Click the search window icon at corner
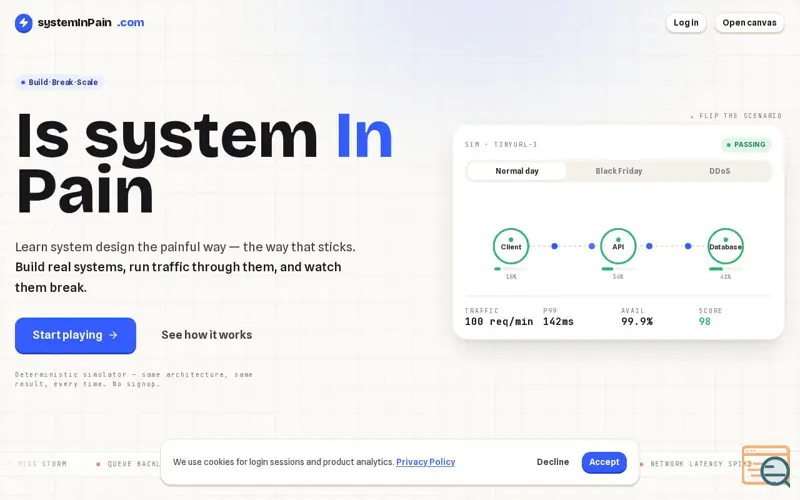The image size is (800, 500). [x=767, y=465]
